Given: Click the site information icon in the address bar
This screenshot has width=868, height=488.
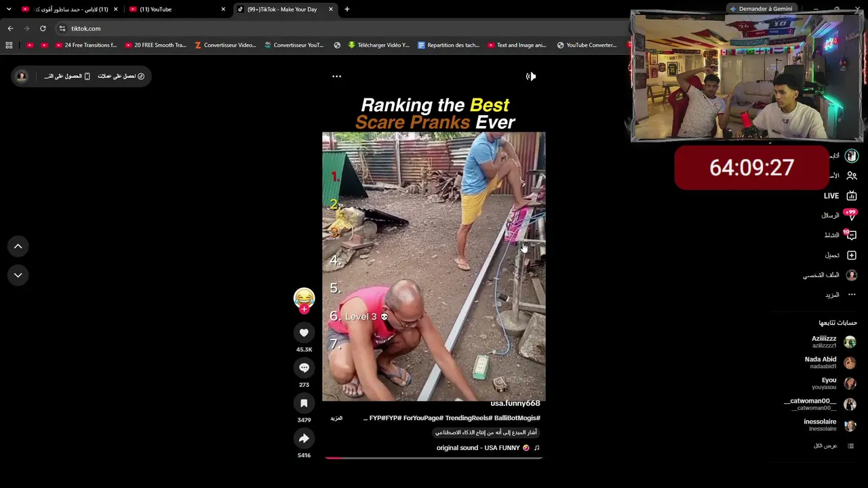Looking at the screenshot, I should pyautogui.click(x=62, y=28).
